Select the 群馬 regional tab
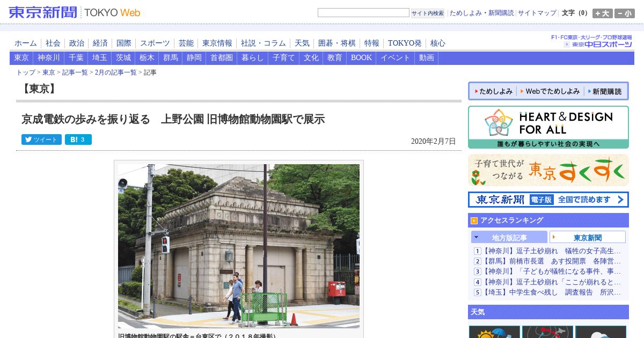 point(171,58)
